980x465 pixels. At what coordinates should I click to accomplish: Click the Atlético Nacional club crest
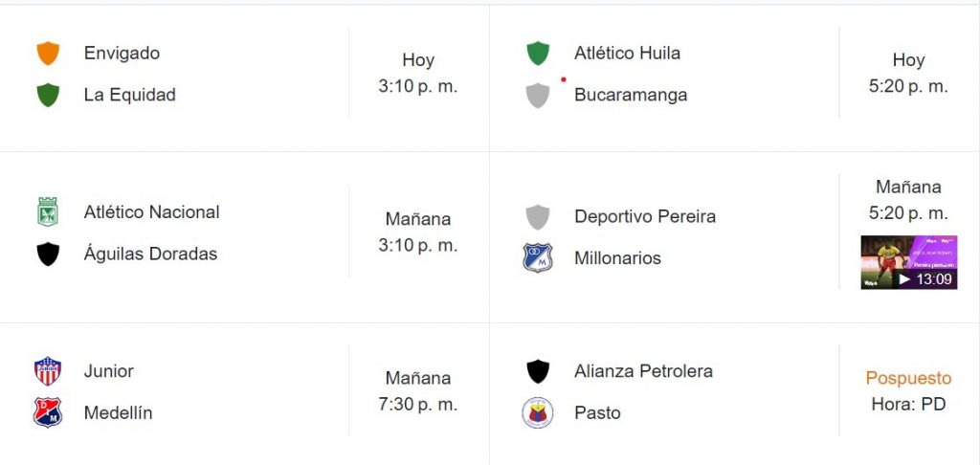tap(48, 211)
